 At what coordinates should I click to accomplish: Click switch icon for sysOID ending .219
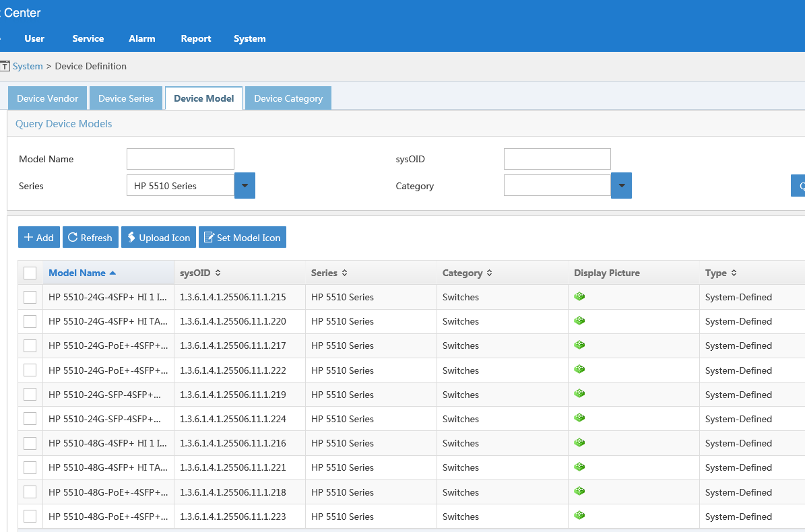(x=579, y=394)
